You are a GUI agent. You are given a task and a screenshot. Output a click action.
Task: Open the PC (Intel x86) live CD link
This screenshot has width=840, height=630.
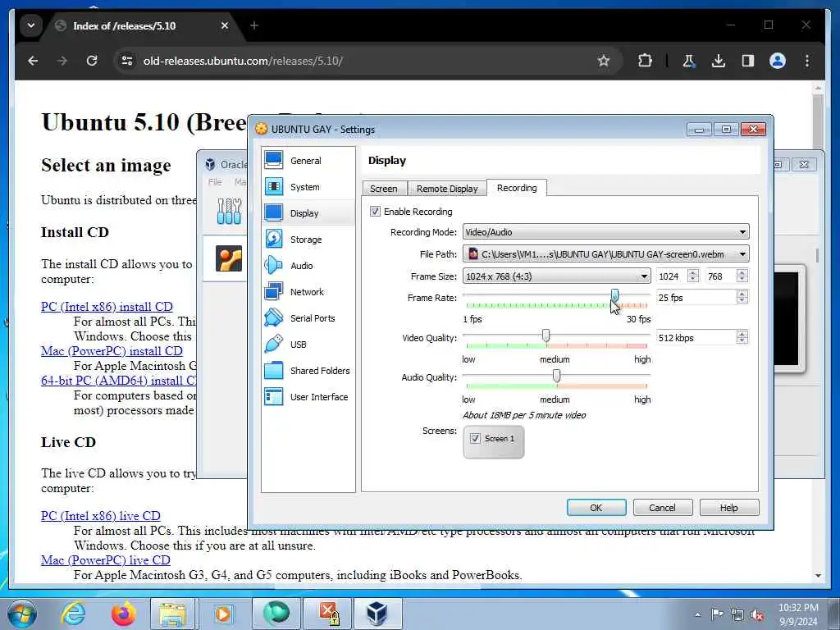(x=101, y=516)
